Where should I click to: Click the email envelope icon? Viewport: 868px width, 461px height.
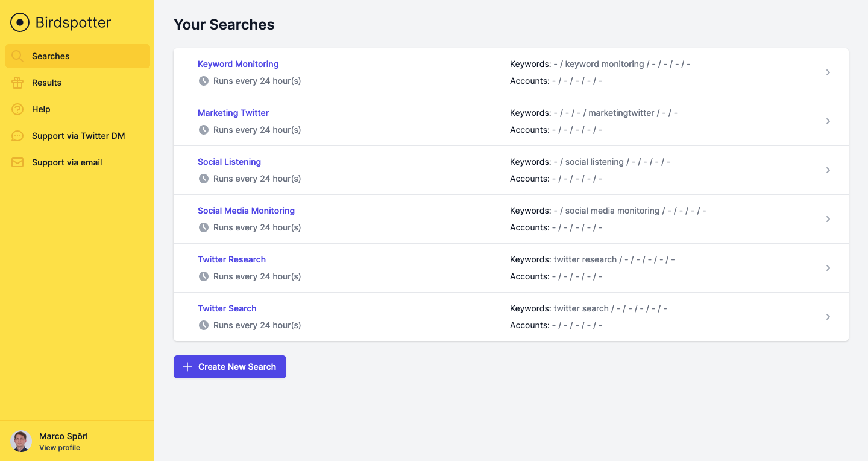point(17,162)
